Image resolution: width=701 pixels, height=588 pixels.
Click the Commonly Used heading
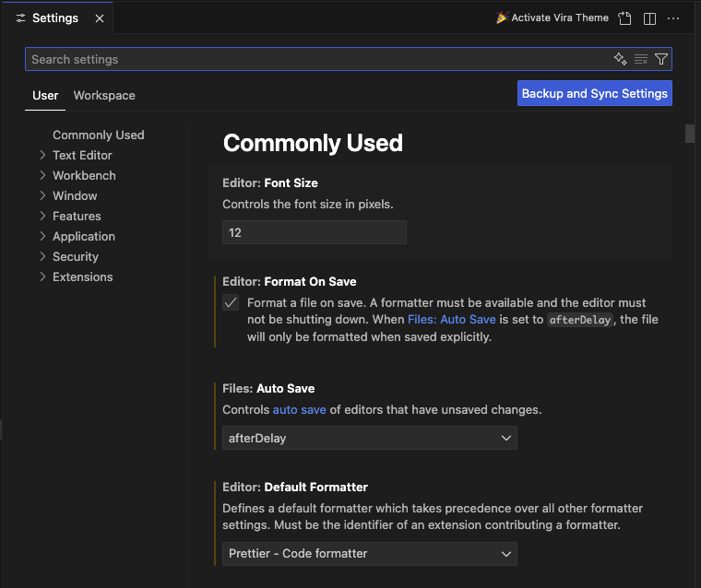(x=313, y=143)
